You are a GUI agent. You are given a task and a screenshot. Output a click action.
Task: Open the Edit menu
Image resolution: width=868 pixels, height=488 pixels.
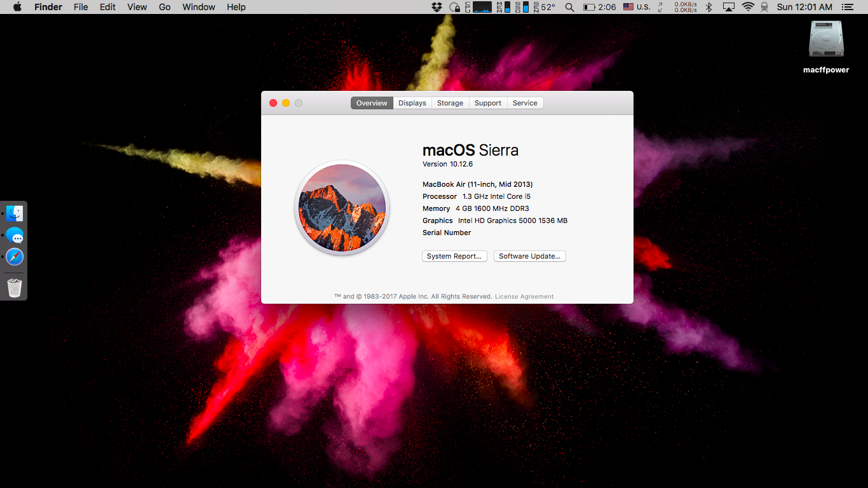pyautogui.click(x=107, y=7)
